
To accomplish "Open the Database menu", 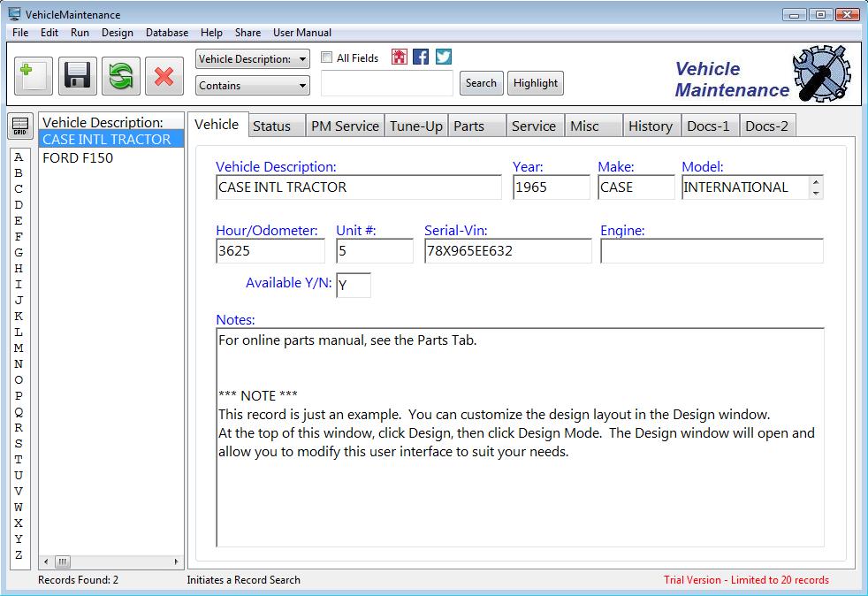I will click(167, 33).
